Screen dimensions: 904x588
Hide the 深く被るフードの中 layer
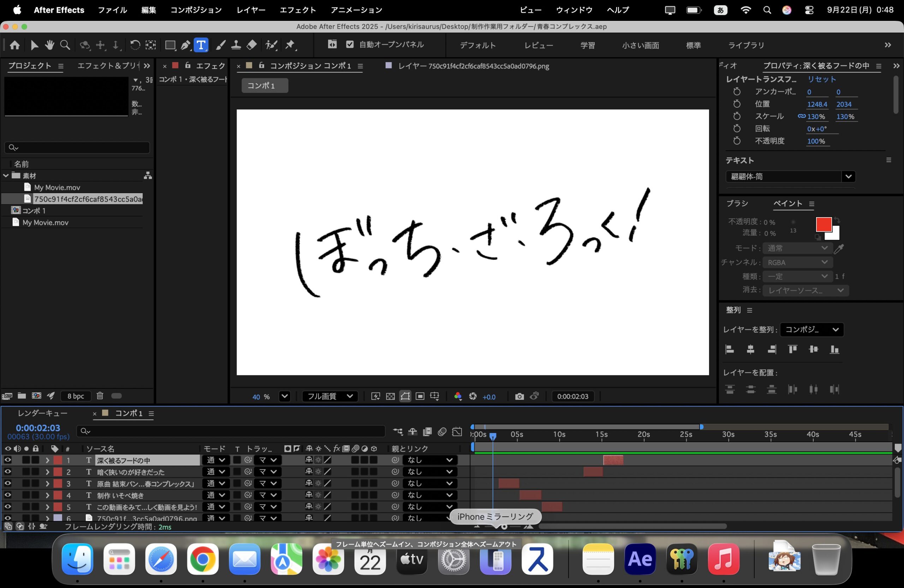[x=7, y=460]
